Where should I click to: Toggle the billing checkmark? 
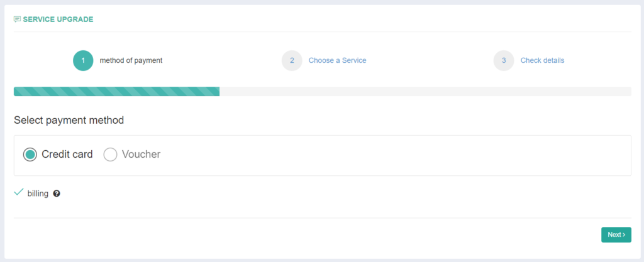coord(18,192)
